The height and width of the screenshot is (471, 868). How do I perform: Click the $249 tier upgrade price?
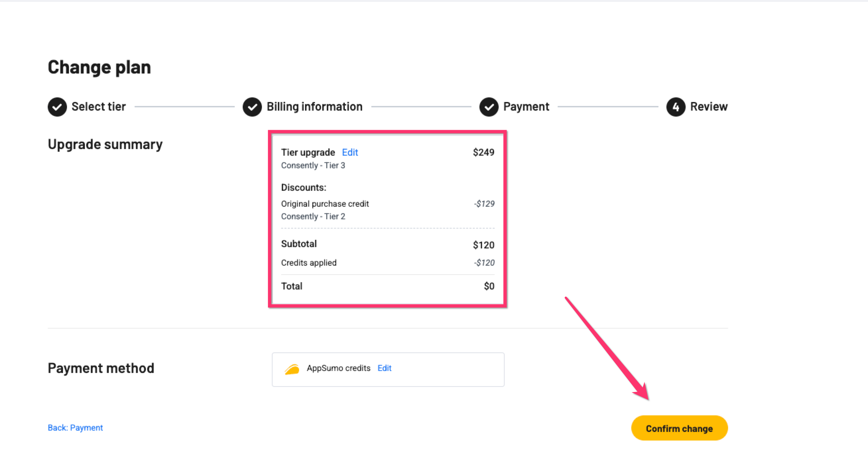click(x=483, y=152)
